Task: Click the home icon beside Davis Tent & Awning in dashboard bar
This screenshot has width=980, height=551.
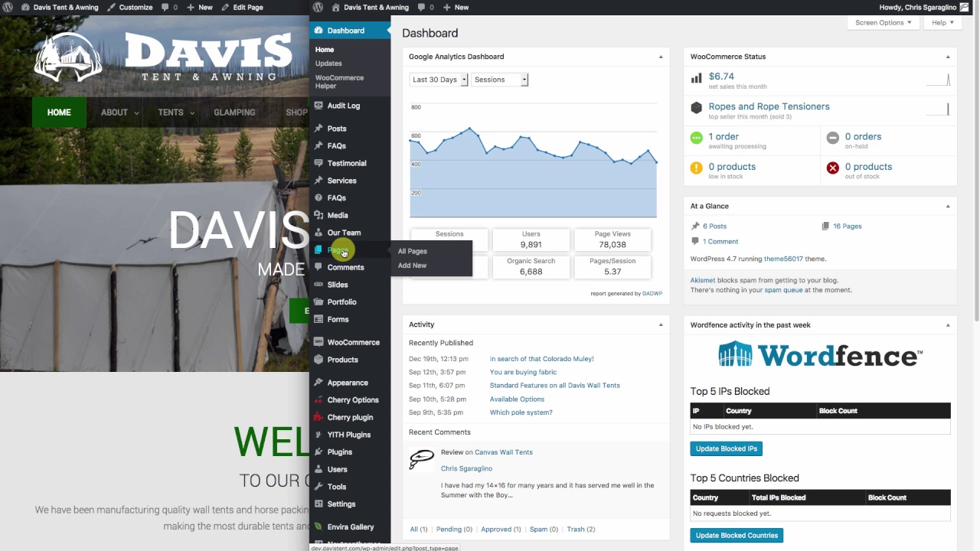Action: (x=336, y=7)
